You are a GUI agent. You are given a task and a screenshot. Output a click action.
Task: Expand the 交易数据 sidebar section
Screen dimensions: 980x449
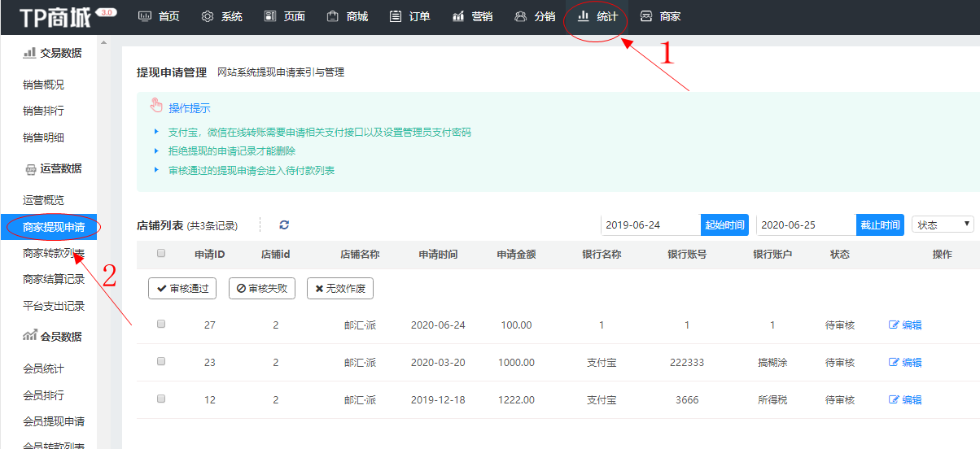point(53,53)
